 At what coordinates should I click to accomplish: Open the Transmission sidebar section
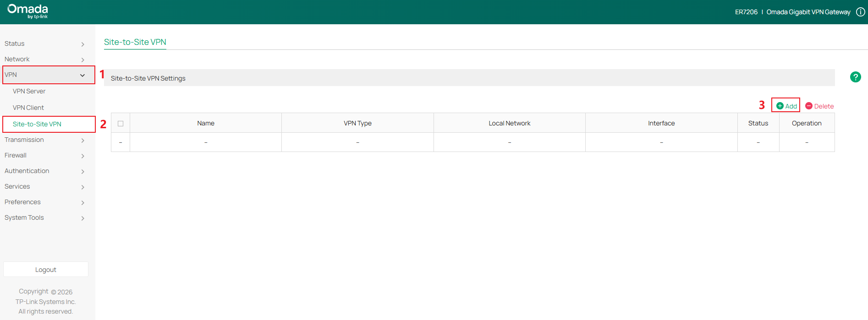click(24, 140)
